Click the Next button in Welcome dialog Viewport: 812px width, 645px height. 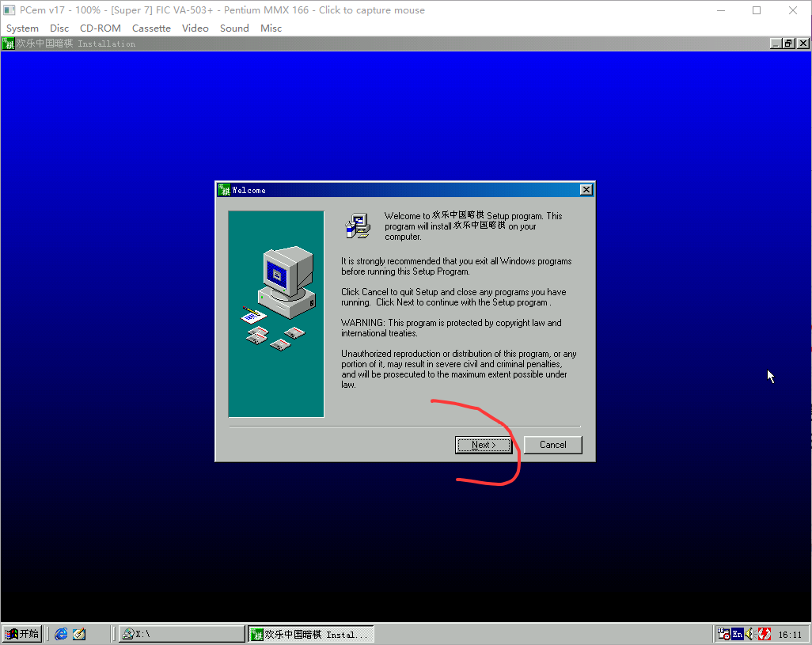483,445
